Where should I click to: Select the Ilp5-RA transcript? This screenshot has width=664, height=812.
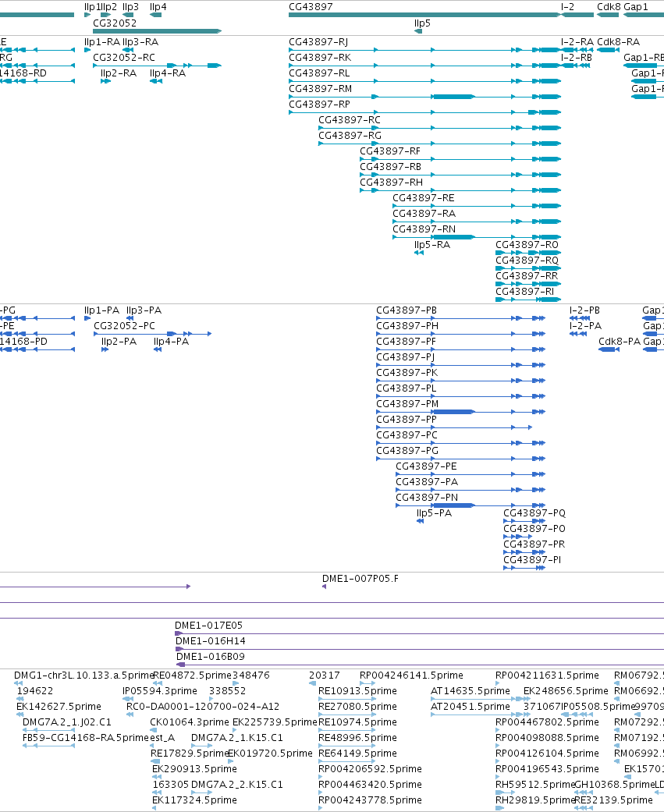418,253
